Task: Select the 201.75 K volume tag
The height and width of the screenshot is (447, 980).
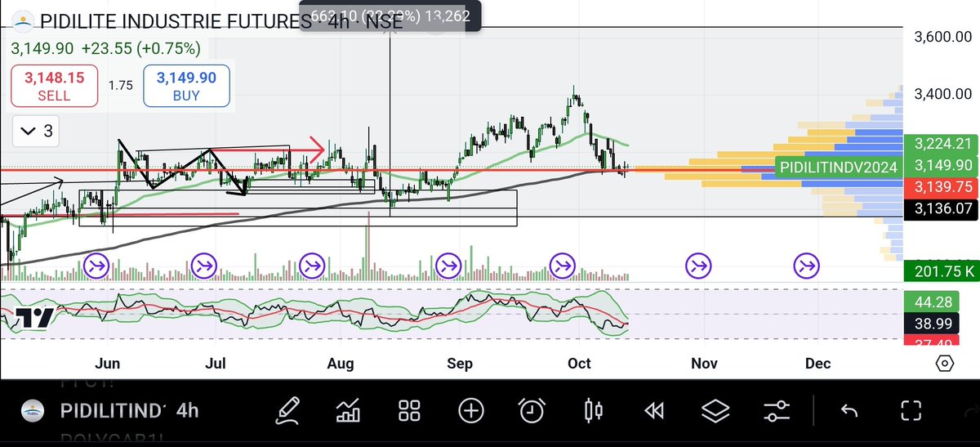Action: point(941,270)
